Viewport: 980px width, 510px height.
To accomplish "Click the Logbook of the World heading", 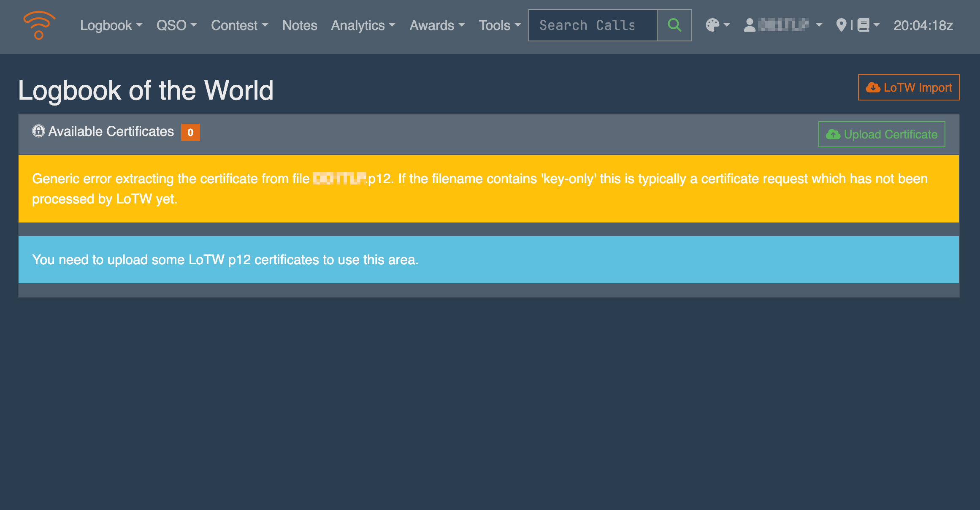I will pyautogui.click(x=146, y=90).
